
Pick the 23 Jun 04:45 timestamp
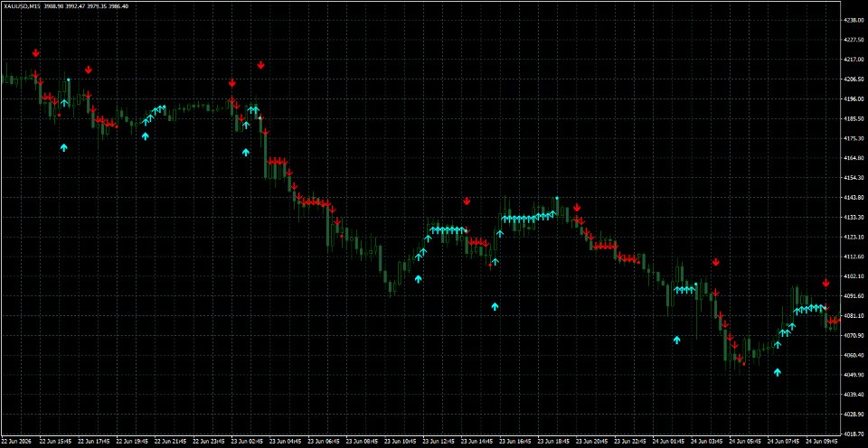285,442
